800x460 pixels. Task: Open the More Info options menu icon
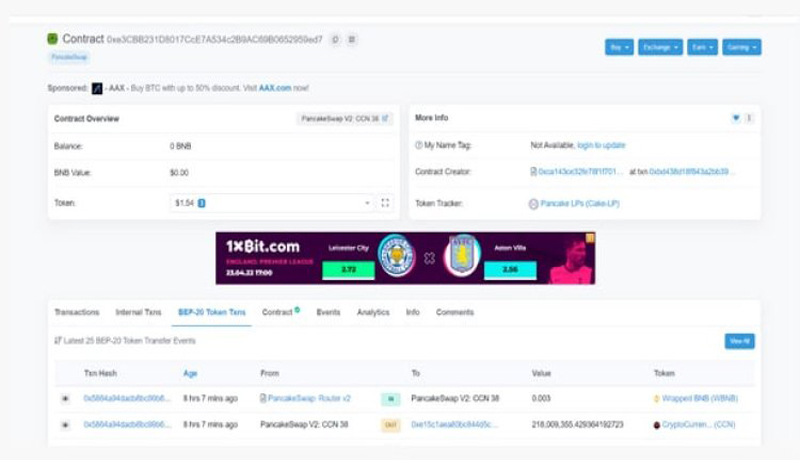(x=748, y=118)
